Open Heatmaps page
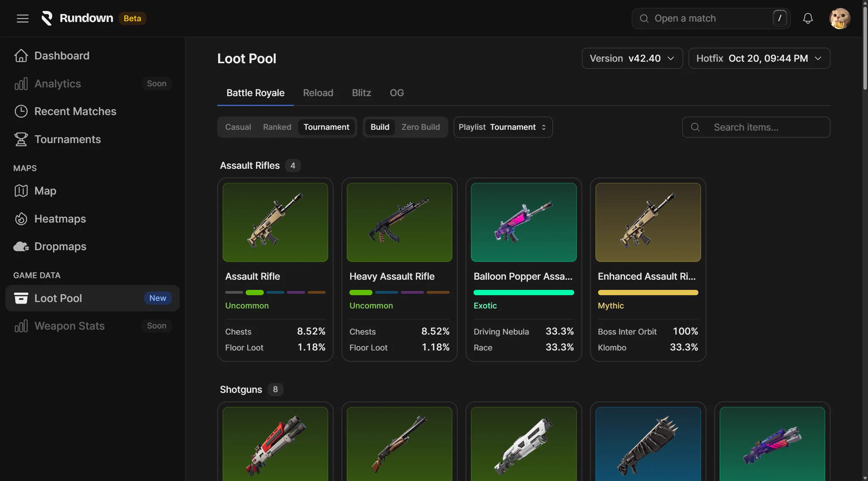This screenshot has width=868, height=481. pyautogui.click(x=92, y=219)
